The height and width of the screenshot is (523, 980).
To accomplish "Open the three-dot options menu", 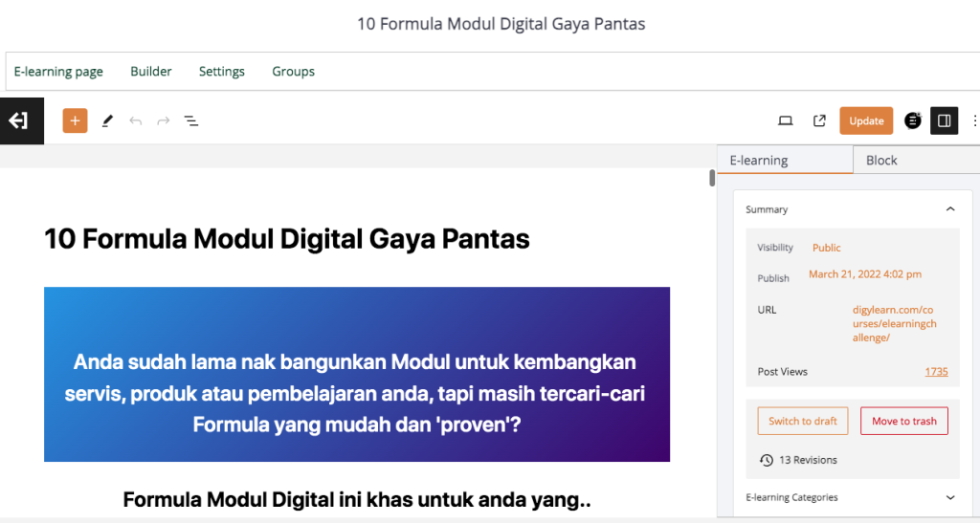I will point(974,121).
